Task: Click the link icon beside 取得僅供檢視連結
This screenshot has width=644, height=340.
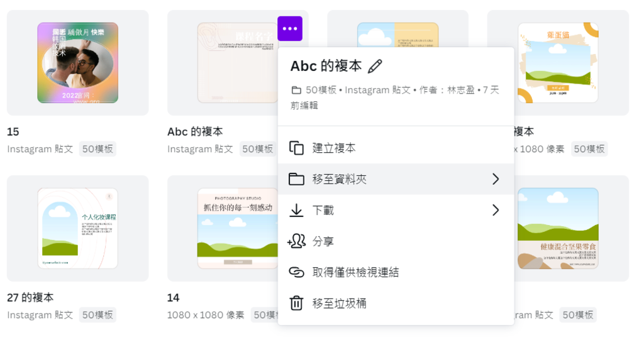Action: [296, 272]
